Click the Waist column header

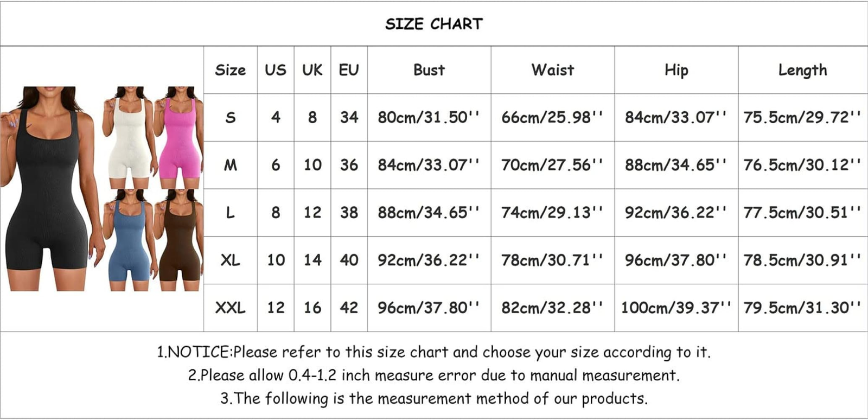click(552, 70)
